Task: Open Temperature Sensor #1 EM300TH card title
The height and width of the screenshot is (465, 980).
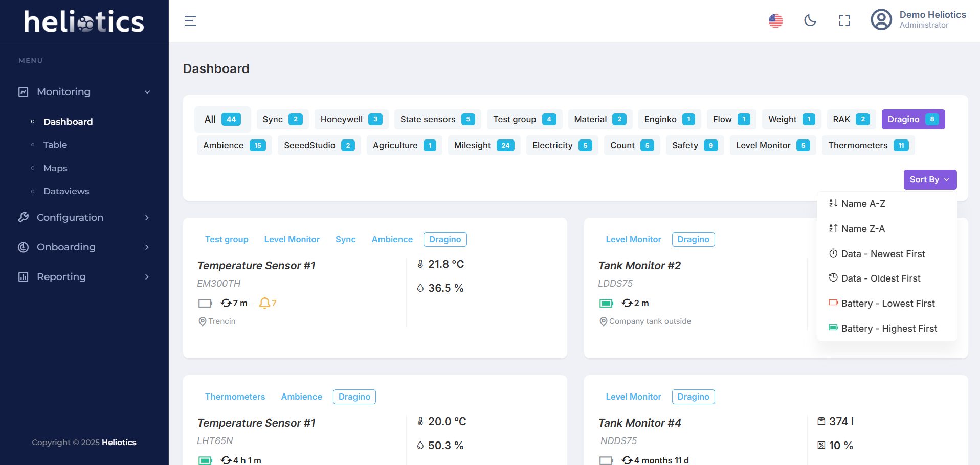Action: coord(256,266)
